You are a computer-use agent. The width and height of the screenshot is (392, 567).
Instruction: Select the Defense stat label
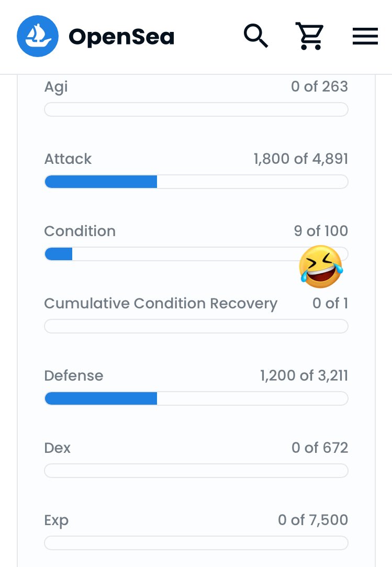(x=74, y=376)
